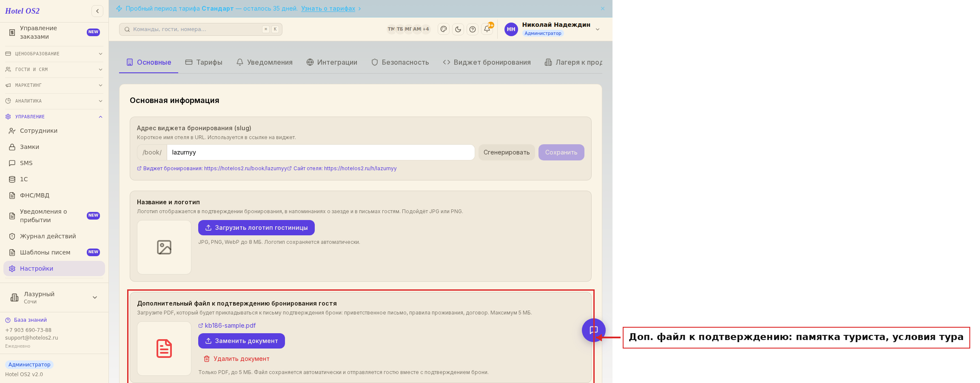Click the Узнать о тарифах link
This screenshot has height=383, width=980.
click(x=328, y=9)
